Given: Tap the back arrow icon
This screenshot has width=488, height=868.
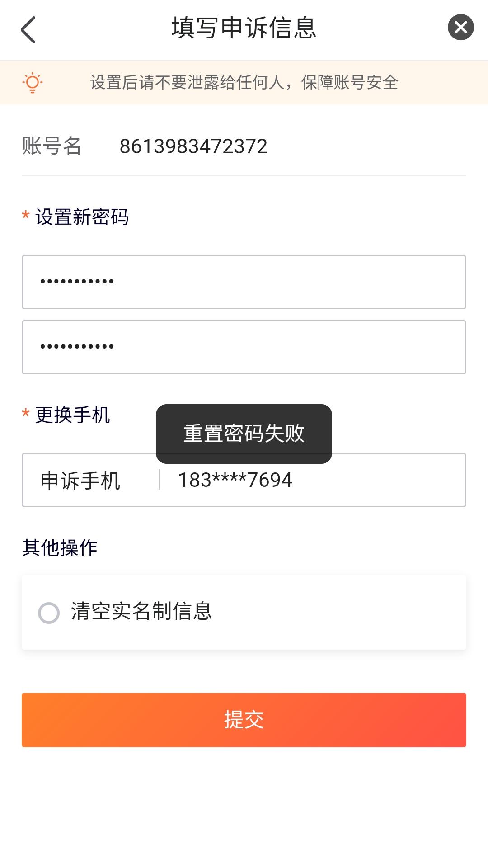Looking at the screenshot, I should click(x=28, y=30).
